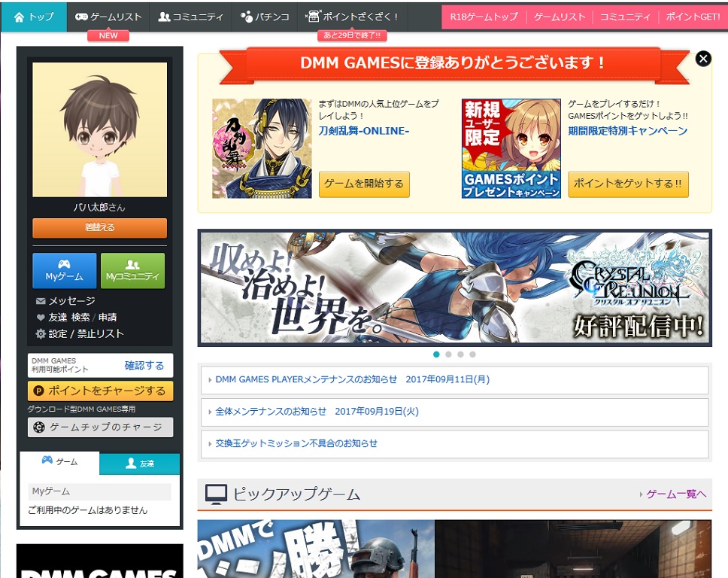Click the パハ太郎さん username text
This screenshot has width=728, height=578.
(99, 208)
